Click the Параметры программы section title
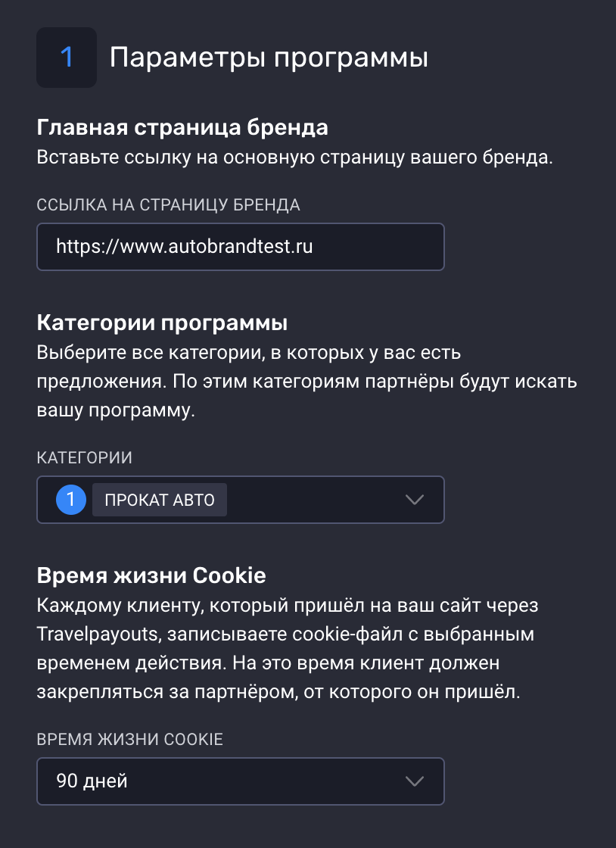Image resolution: width=616 pixels, height=848 pixels. point(269,58)
